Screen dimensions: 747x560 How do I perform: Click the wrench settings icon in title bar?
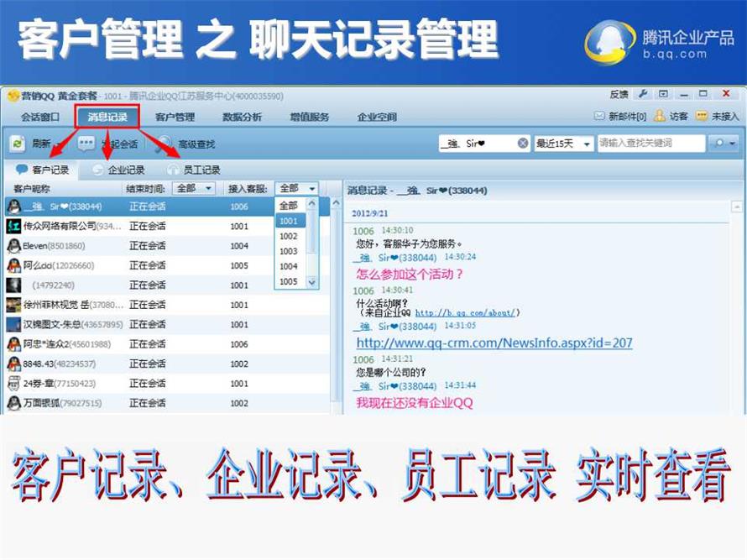pyautogui.click(x=643, y=95)
